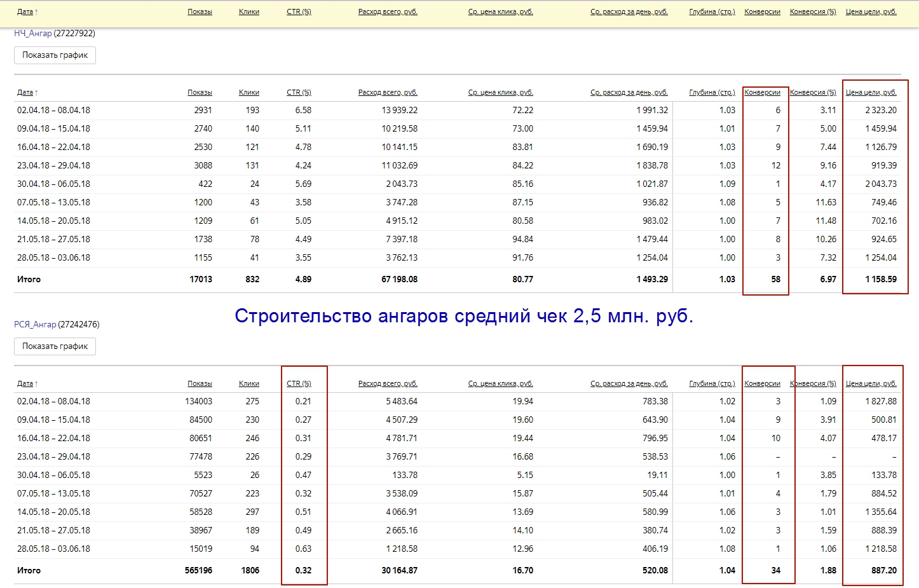The height and width of the screenshot is (588, 919).
Task: Sort НЧ_Ангар table by Ср. цена клика
Action: [x=501, y=92]
